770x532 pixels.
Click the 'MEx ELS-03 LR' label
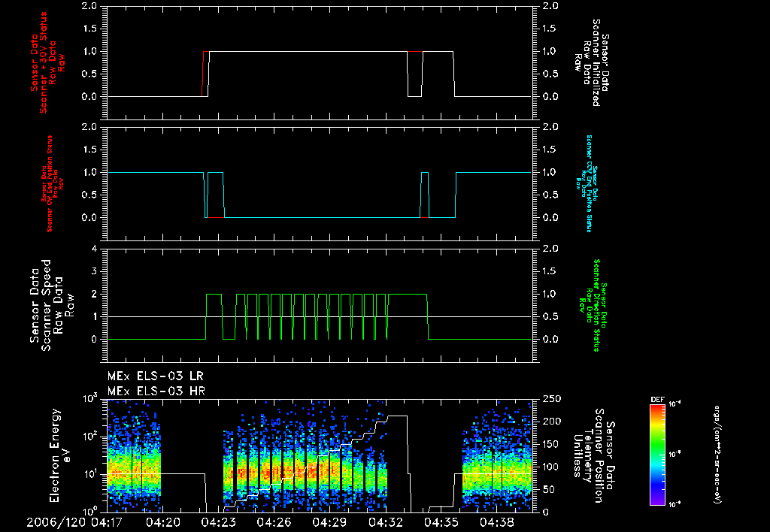[x=155, y=376]
